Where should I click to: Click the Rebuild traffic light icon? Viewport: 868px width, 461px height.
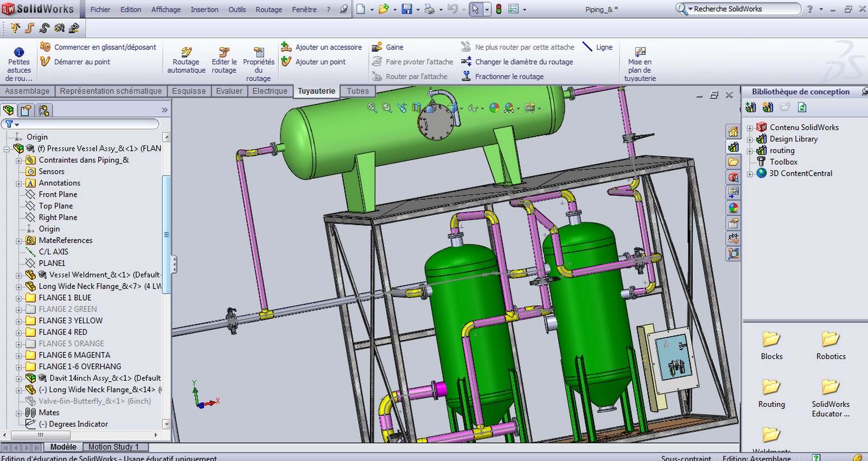tap(499, 9)
